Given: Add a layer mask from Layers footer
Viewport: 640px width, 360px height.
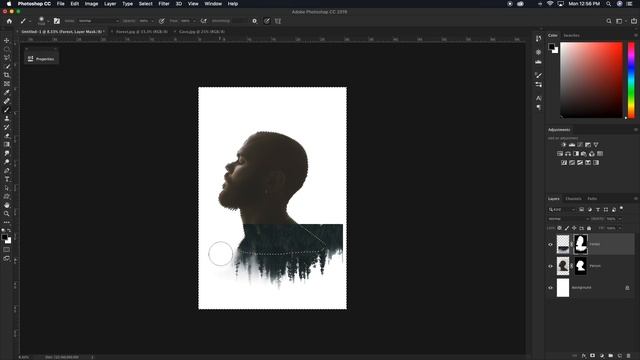Looking at the screenshot, I should [x=592, y=356].
